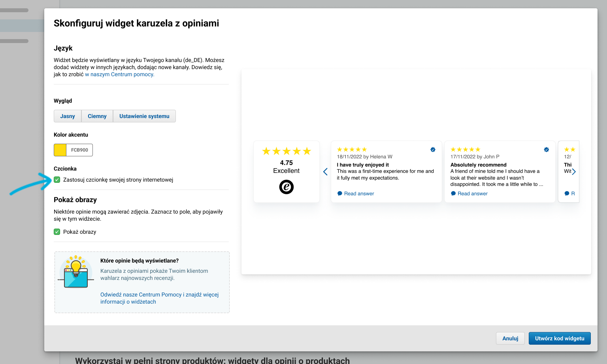Toggle the Pokaż obrazy checkbox
This screenshot has height=364, width=607.
tap(57, 232)
